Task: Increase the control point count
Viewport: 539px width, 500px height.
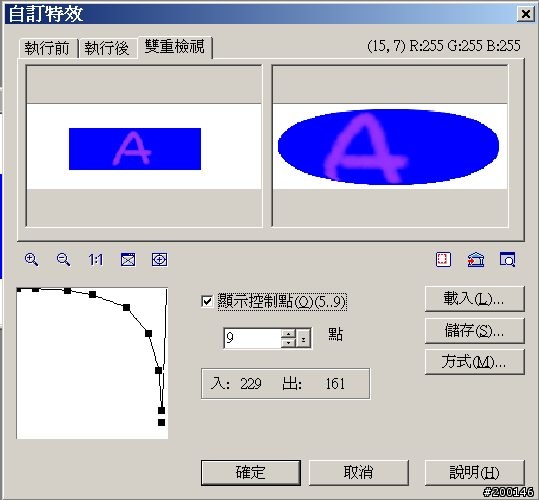Action: 288,334
